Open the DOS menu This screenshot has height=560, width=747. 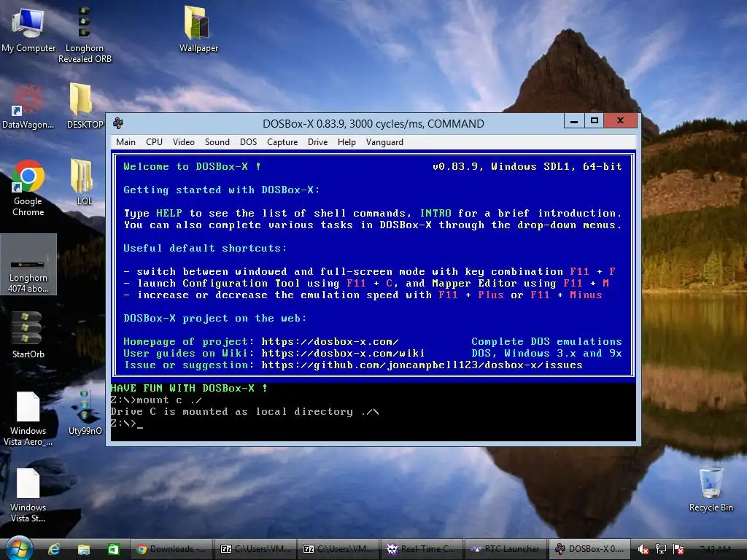[248, 142]
